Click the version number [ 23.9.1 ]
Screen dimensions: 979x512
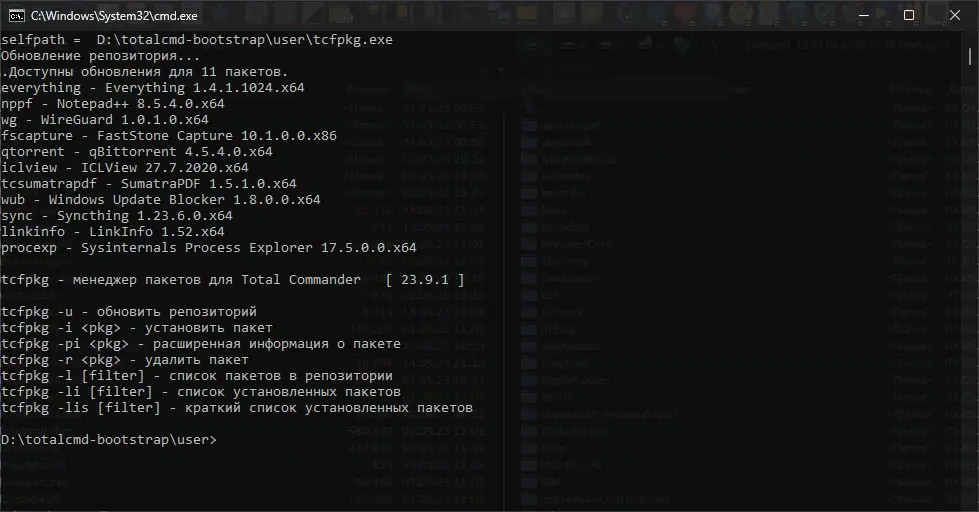pyautogui.click(x=425, y=280)
